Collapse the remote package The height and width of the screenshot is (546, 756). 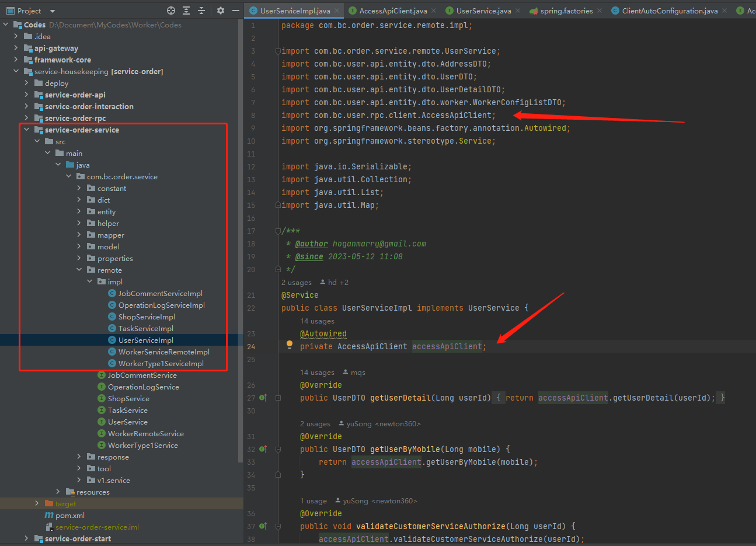click(x=79, y=270)
